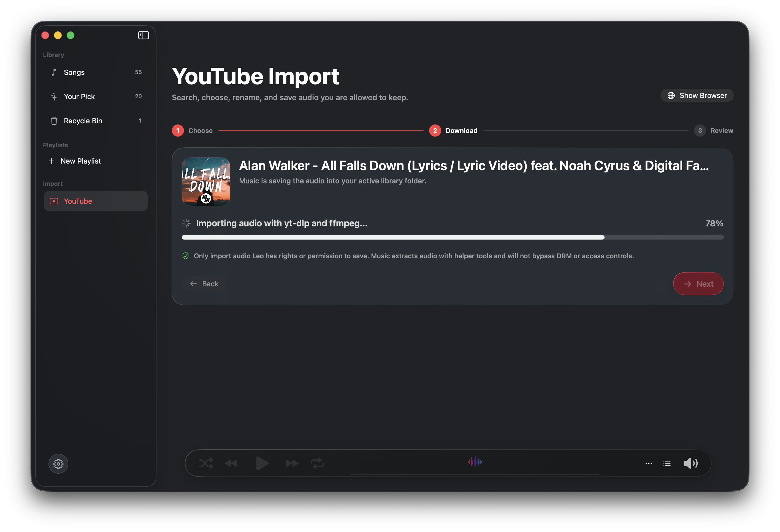Click the playback scrubber bar
The image size is (780, 532).
click(x=474, y=474)
